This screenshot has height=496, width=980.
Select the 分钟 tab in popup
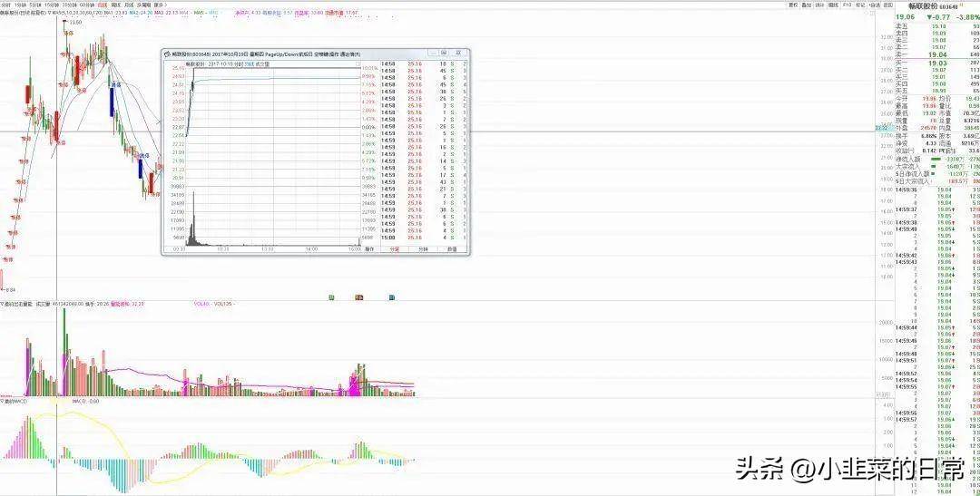tap(423, 248)
